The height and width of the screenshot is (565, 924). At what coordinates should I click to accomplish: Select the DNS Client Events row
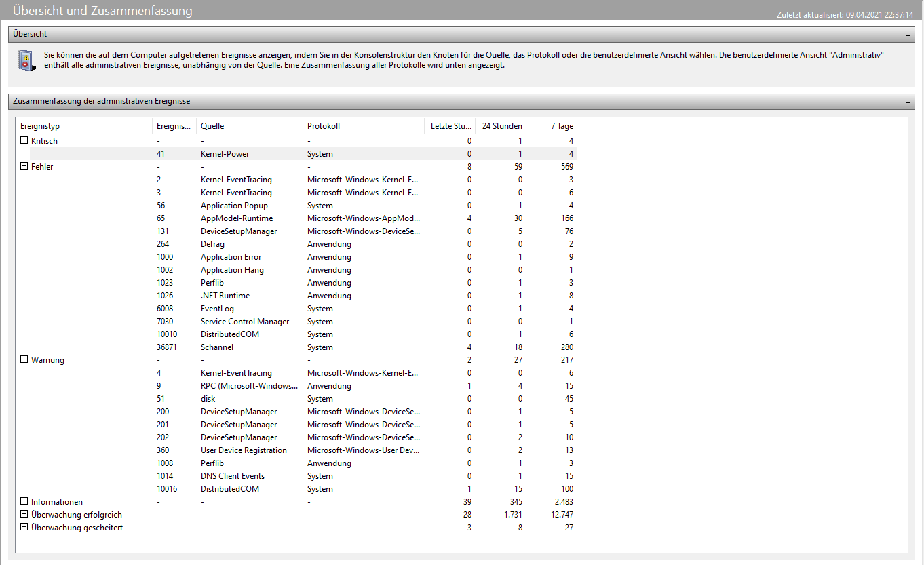pos(303,476)
